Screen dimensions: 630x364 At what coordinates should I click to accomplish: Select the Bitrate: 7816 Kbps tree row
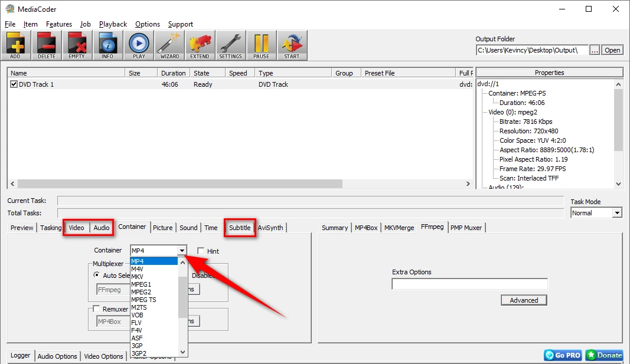point(525,122)
